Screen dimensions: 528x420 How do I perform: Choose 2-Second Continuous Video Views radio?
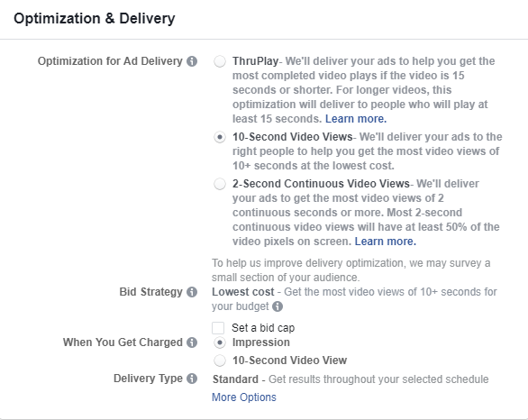[x=220, y=184]
